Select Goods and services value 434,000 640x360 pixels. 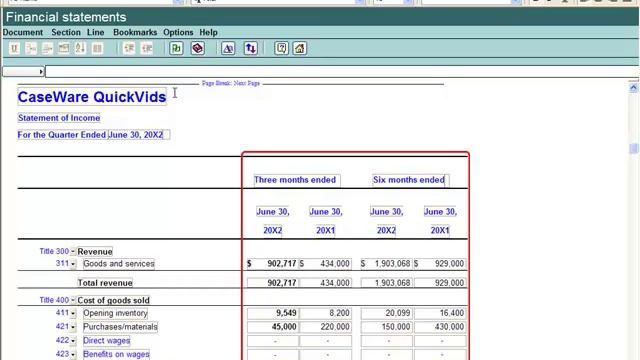325,264
